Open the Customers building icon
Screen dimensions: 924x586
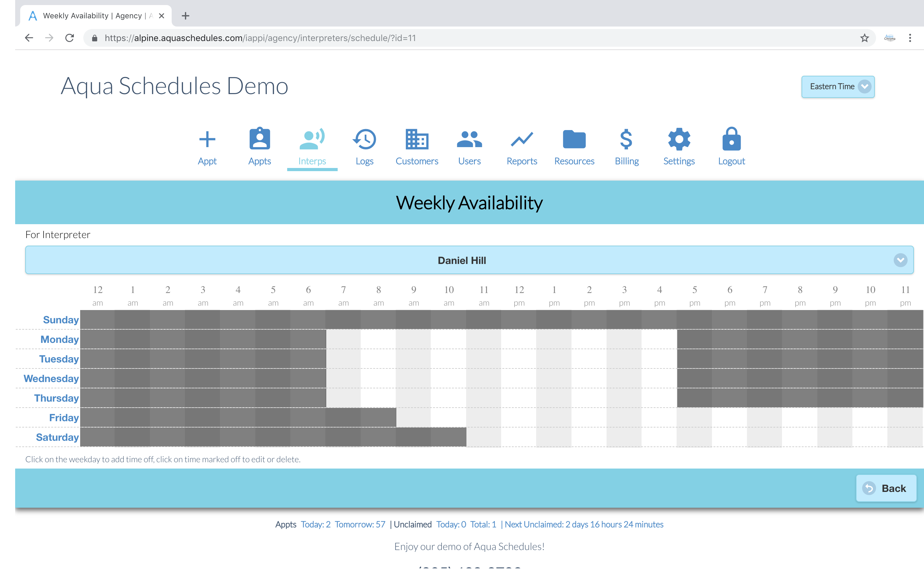click(417, 139)
